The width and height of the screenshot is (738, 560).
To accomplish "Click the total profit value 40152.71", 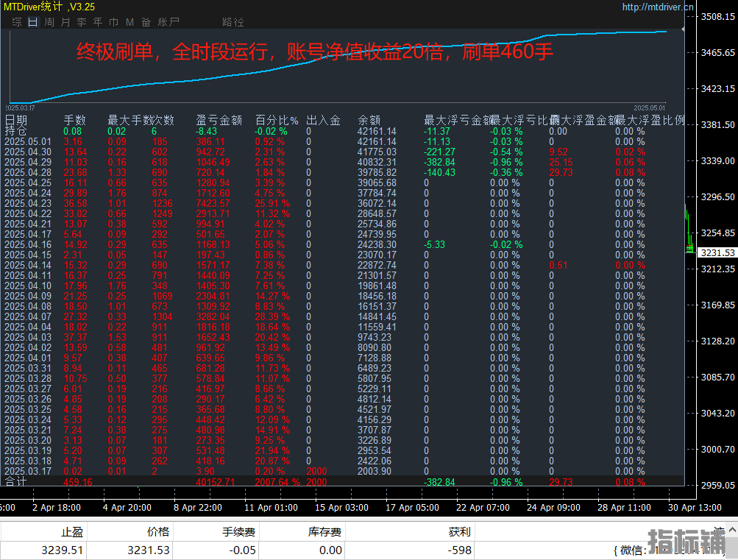I will (215, 482).
